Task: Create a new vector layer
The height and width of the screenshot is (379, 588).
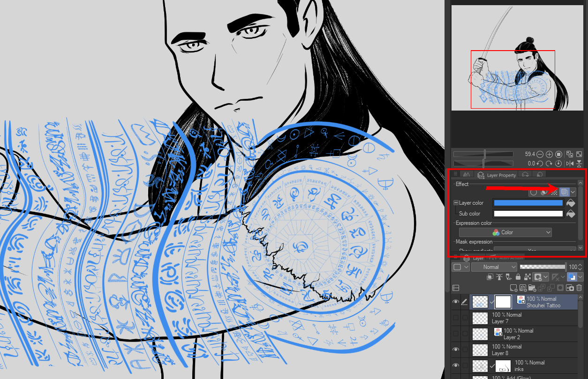Action: [x=523, y=288]
